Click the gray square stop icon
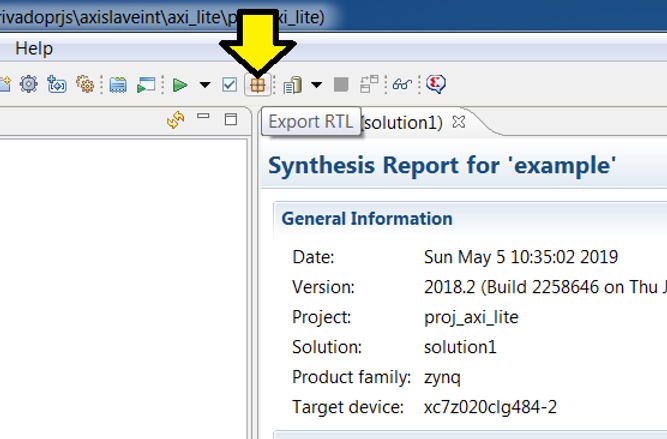The width and height of the screenshot is (667, 439). click(341, 85)
